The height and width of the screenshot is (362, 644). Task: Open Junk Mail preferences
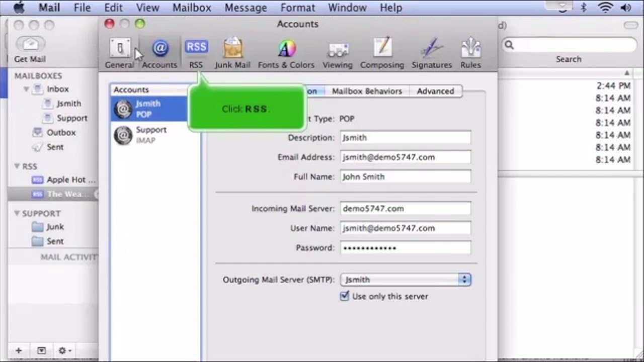click(x=232, y=53)
